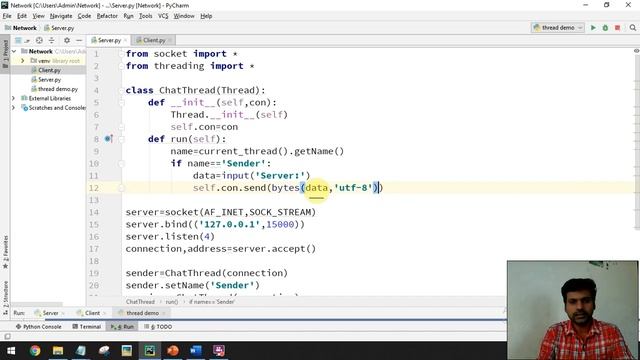Viewport: 640px width, 360px height.
Task: Open the Edit menu
Action: click(22, 16)
